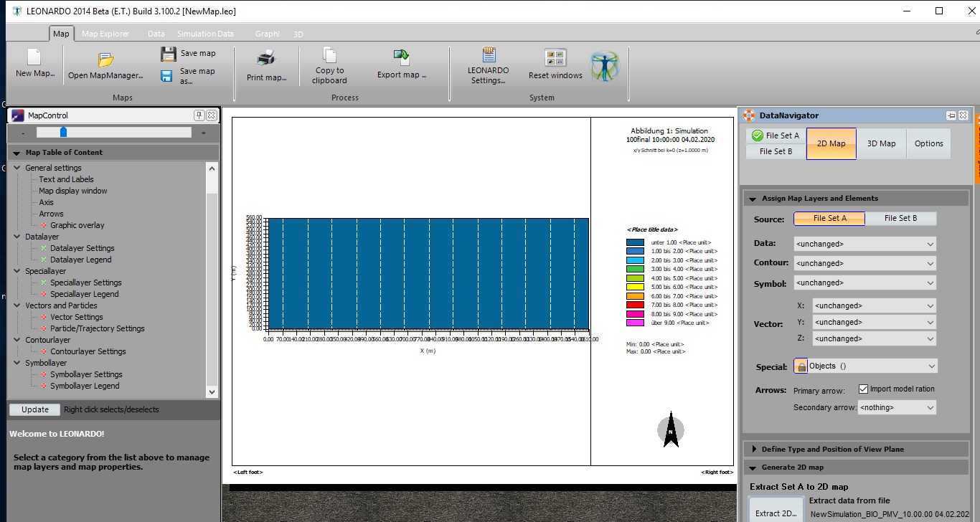
Task: Open the Contour dropdown
Action: coord(864,263)
